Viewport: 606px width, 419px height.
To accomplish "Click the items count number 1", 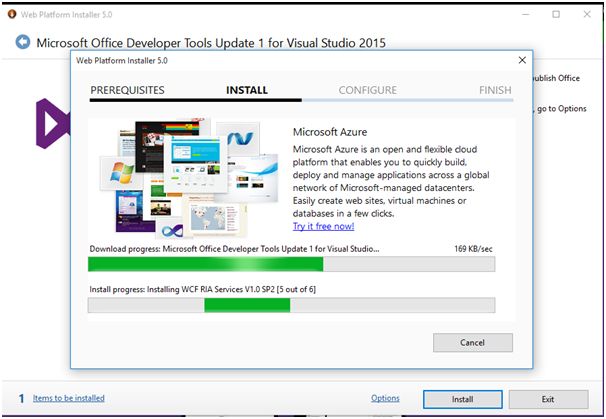I will tap(22, 399).
